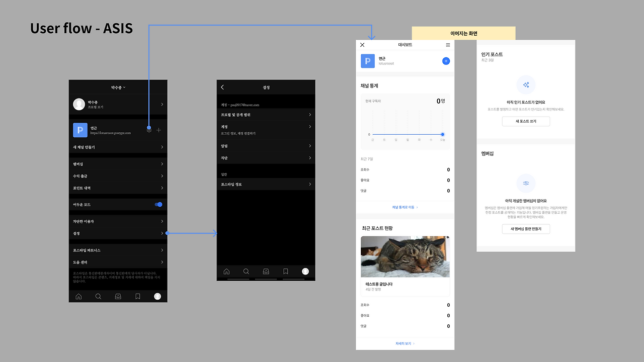644x362 pixels.
Task: Click the 새 포스트 쓰기 button
Action: point(526,121)
